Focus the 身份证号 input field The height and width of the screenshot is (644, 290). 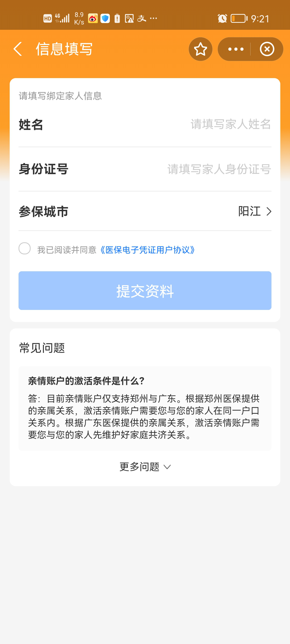[145, 169]
